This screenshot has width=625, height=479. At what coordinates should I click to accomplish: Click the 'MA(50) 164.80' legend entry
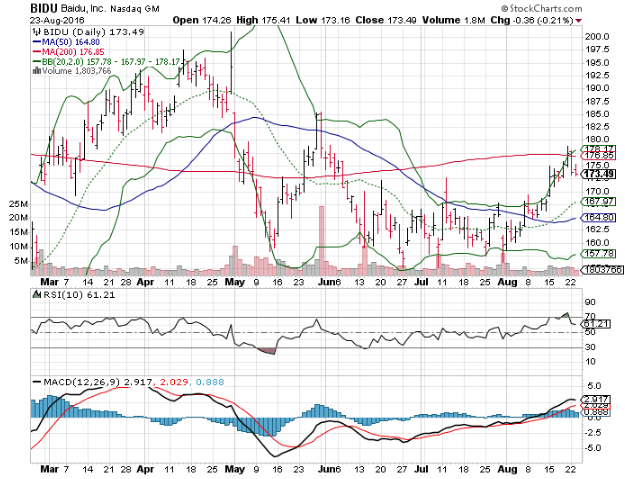[71, 42]
